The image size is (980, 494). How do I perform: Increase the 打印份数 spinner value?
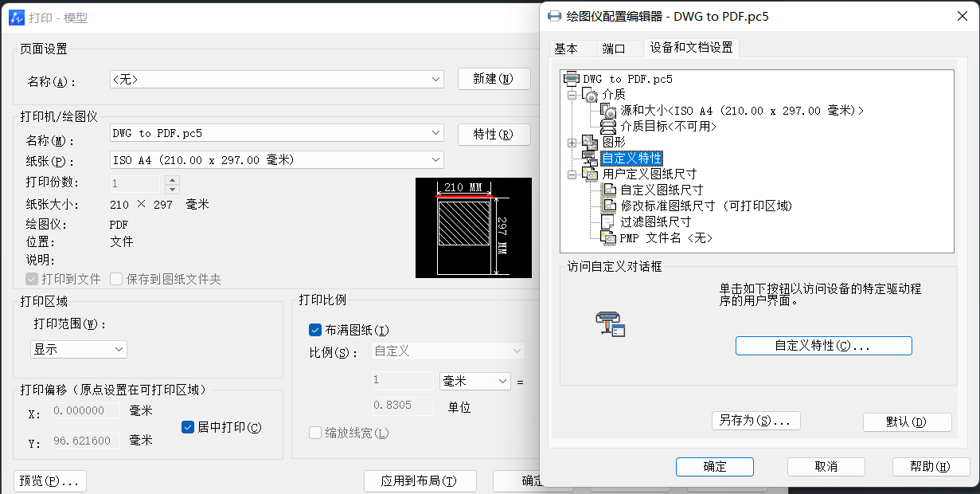172,180
